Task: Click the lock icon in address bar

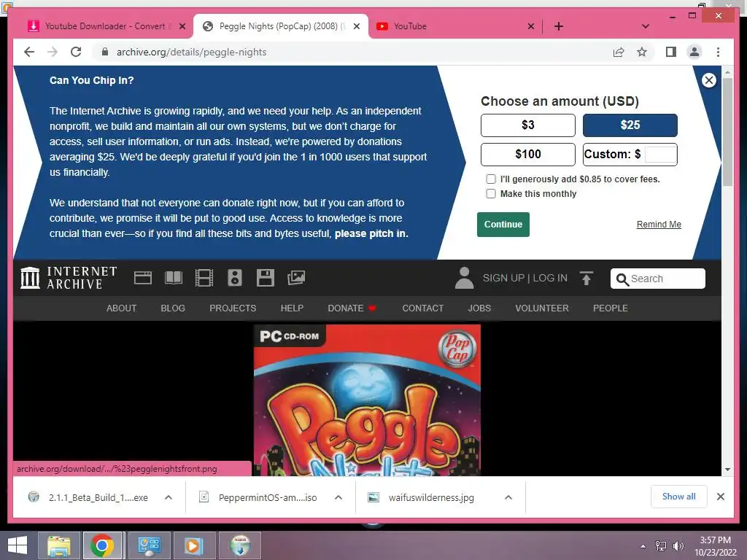Action: (105, 52)
